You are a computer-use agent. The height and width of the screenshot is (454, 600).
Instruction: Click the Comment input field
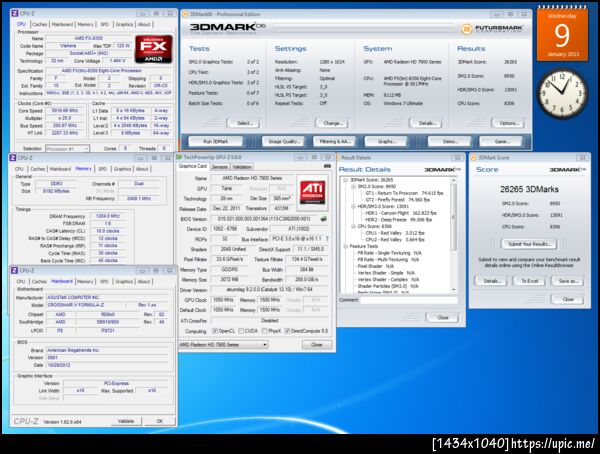tap(408, 300)
